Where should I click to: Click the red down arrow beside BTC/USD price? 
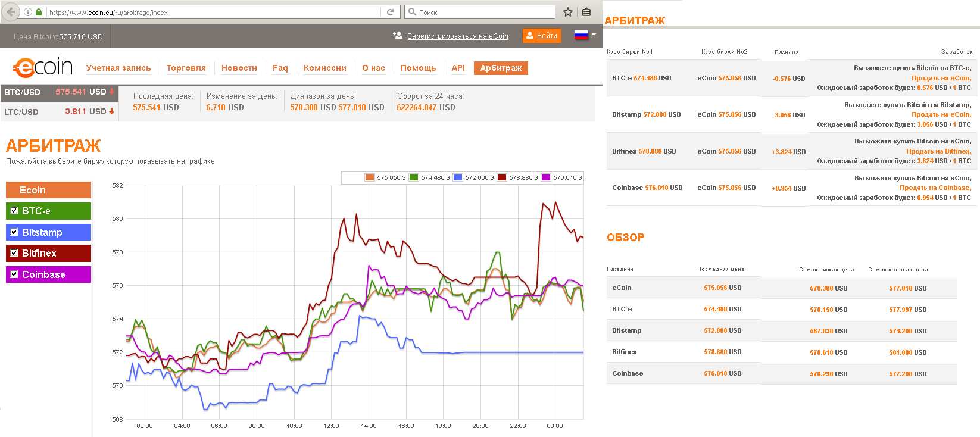[x=111, y=92]
